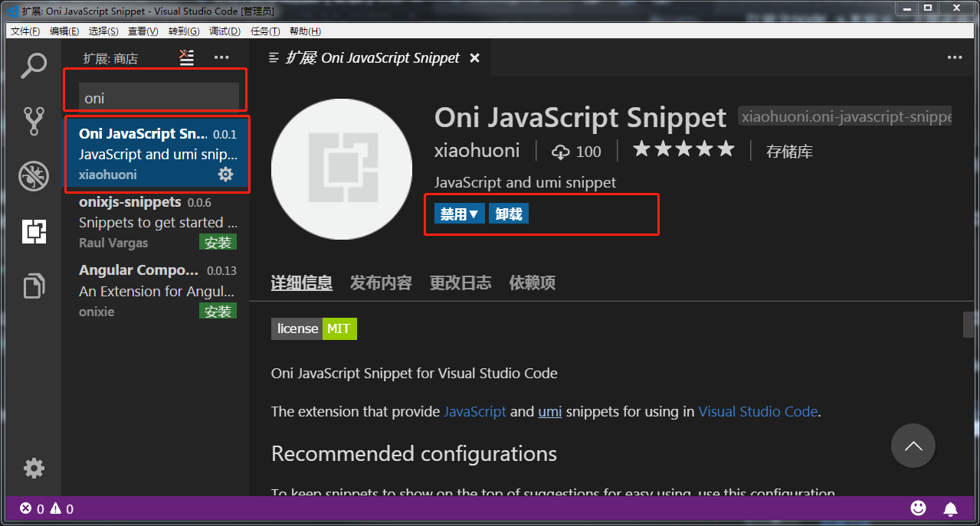Image resolution: width=980 pixels, height=526 pixels.
Task: Click the details page vertical scrollbar
Action: (970, 325)
